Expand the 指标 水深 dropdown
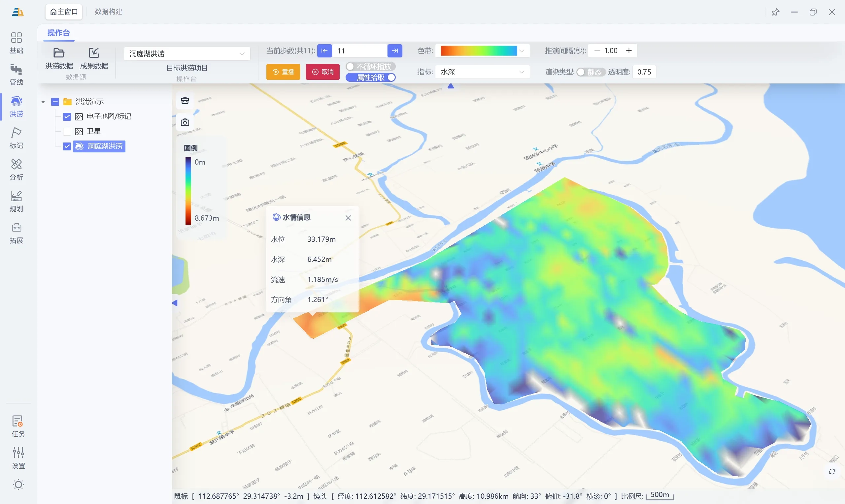The image size is (845, 504). click(482, 72)
